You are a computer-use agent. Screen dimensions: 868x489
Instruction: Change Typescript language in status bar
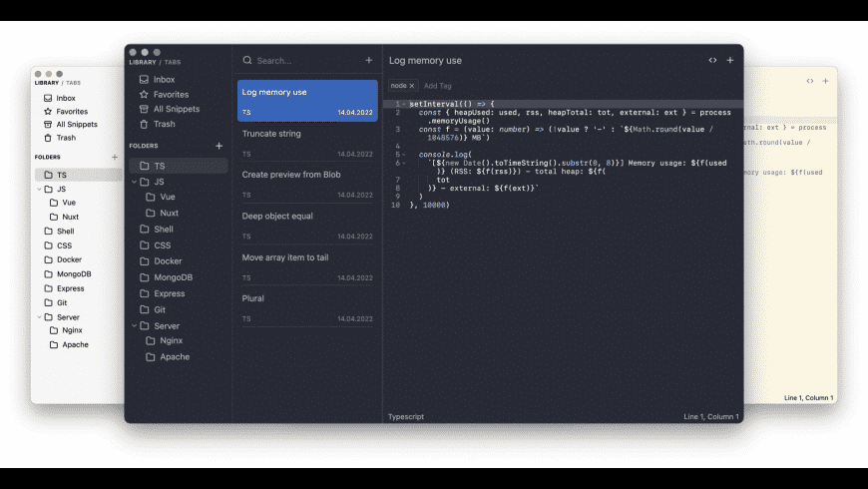(406, 416)
